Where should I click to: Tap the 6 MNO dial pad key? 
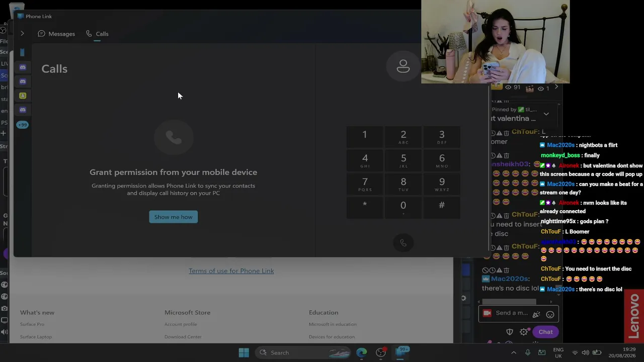(x=442, y=160)
